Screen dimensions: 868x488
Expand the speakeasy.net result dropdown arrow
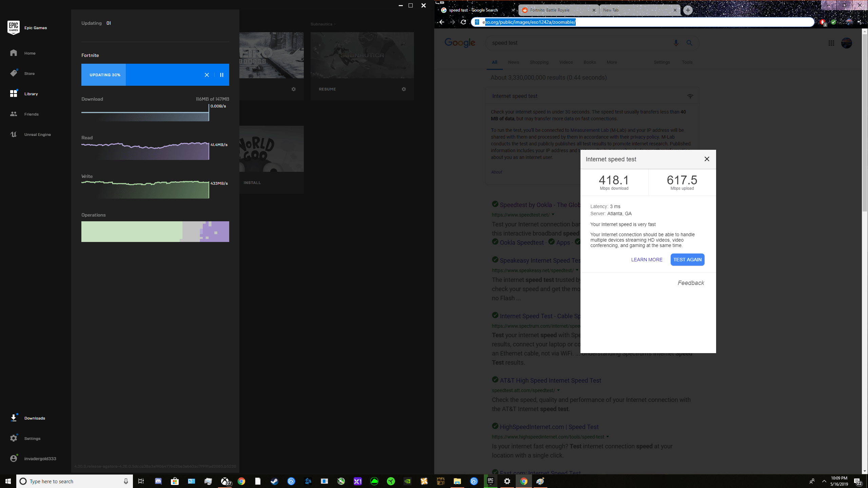pos(577,270)
